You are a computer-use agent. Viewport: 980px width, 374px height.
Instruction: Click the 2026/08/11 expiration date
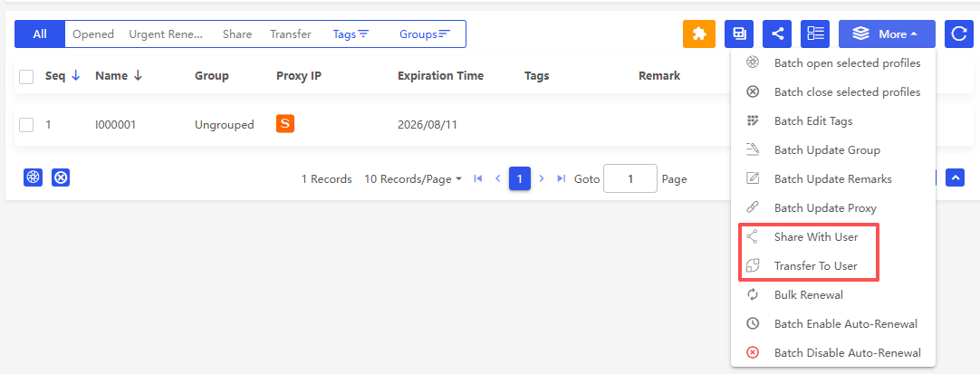pyautogui.click(x=428, y=125)
